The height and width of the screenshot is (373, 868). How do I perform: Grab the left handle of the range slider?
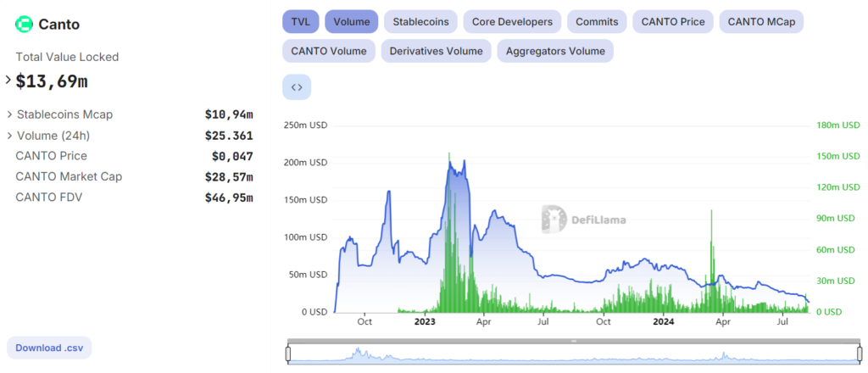(288, 353)
